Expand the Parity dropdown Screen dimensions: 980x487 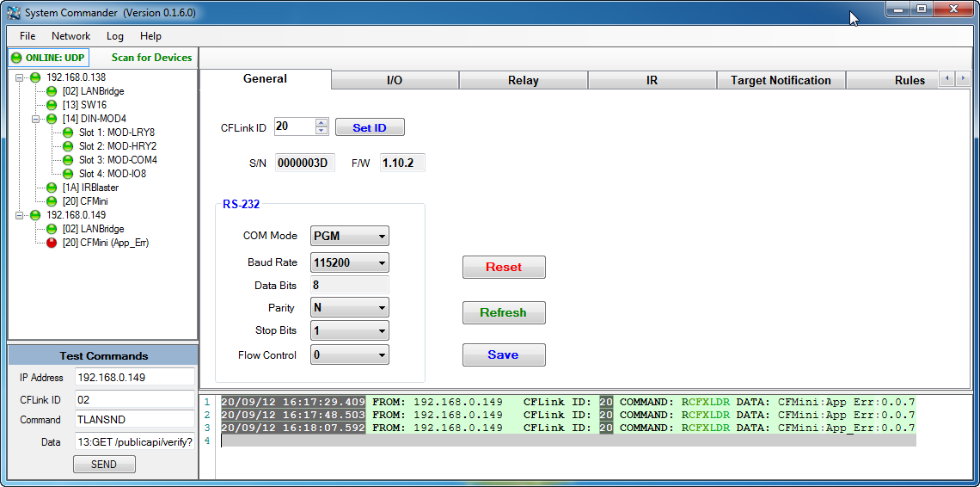[x=382, y=308]
